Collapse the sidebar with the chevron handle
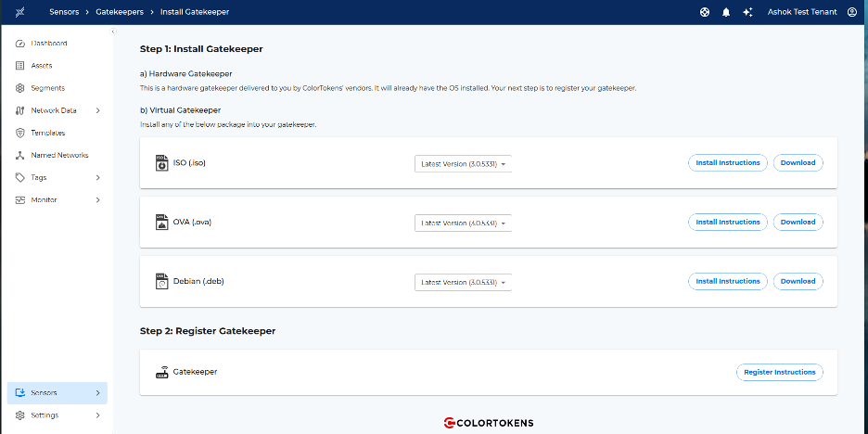This screenshot has width=868, height=434. (x=113, y=32)
